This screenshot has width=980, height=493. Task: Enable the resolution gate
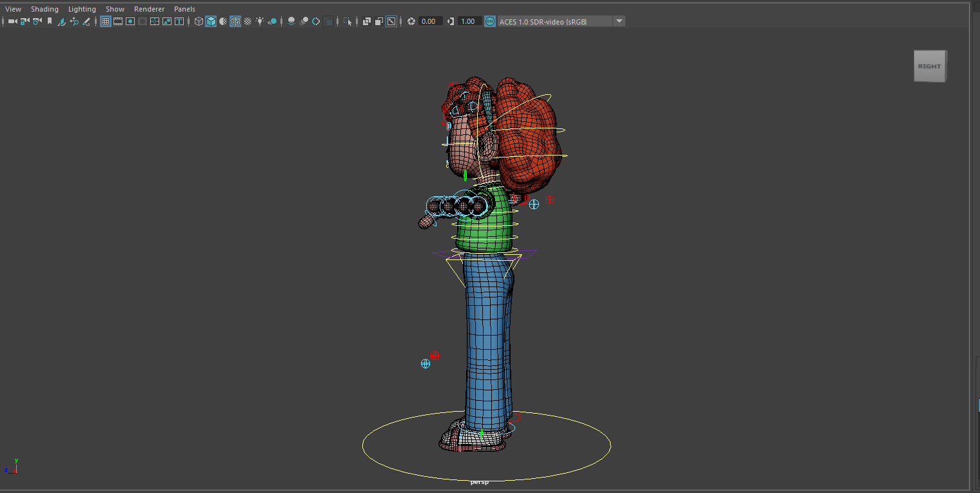(x=130, y=21)
